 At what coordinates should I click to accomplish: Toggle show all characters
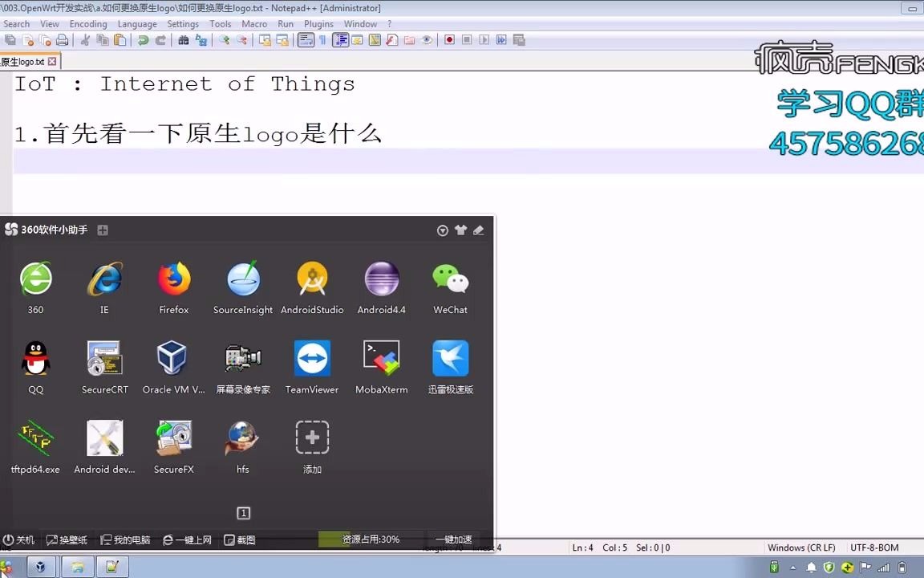tap(323, 39)
